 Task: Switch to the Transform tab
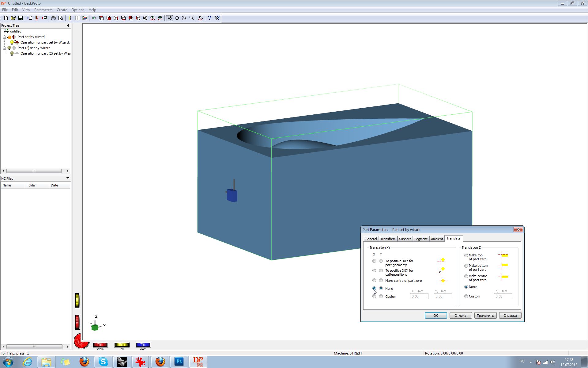[388, 239]
